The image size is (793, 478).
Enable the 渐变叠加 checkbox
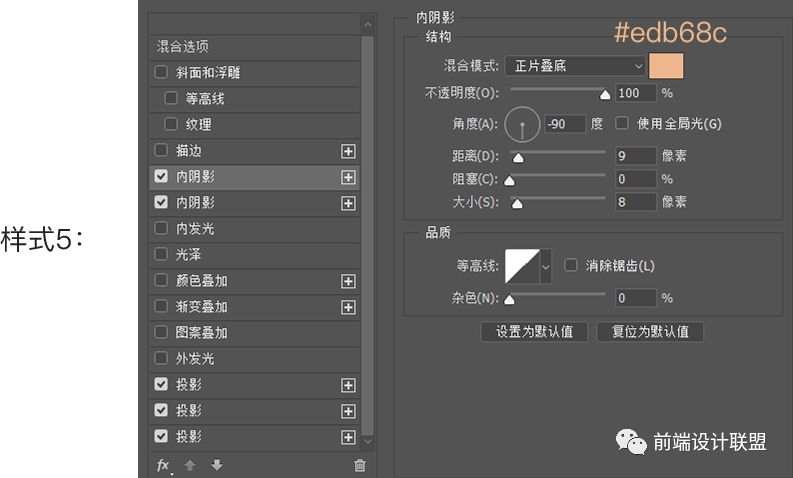point(161,306)
